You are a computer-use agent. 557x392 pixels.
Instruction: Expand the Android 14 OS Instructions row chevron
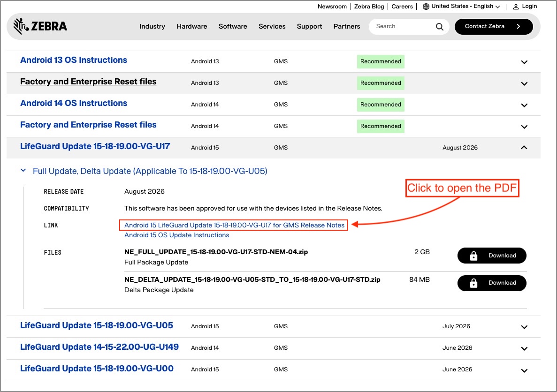tap(524, 106)
